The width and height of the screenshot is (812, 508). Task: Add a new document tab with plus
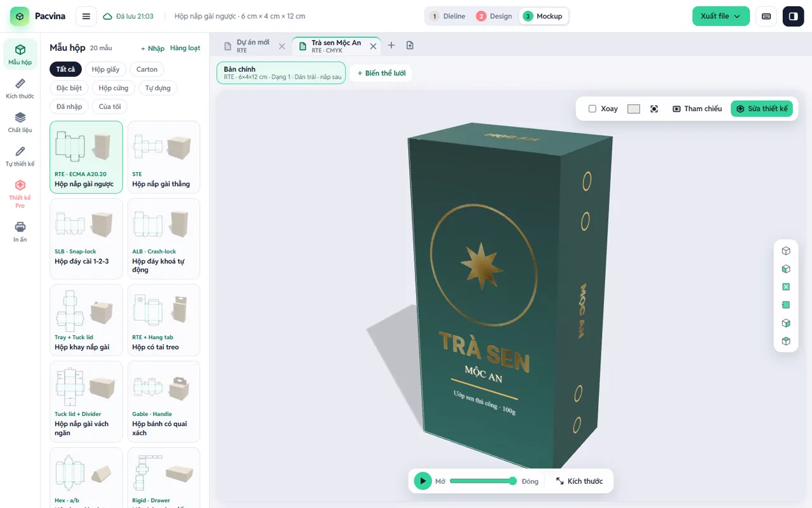(x=391, y=45)
